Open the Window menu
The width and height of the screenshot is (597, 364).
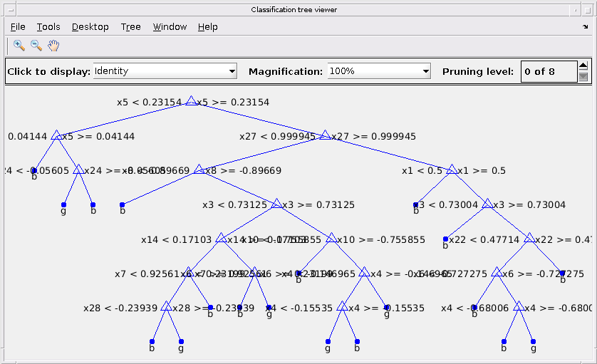(170, 26)
